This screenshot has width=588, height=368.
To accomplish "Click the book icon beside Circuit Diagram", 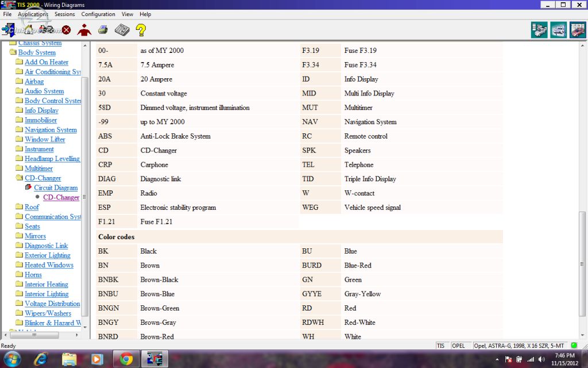I will click(28, 187).
